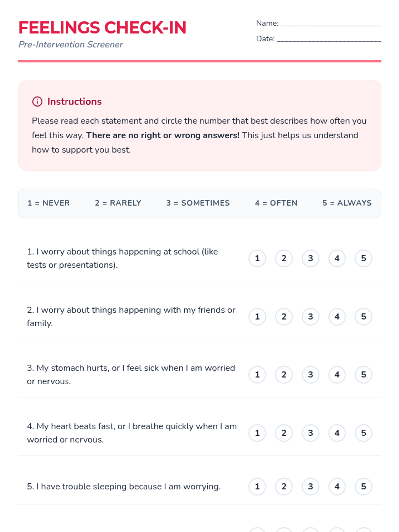Click the Date input line

(x=329, y=39)
